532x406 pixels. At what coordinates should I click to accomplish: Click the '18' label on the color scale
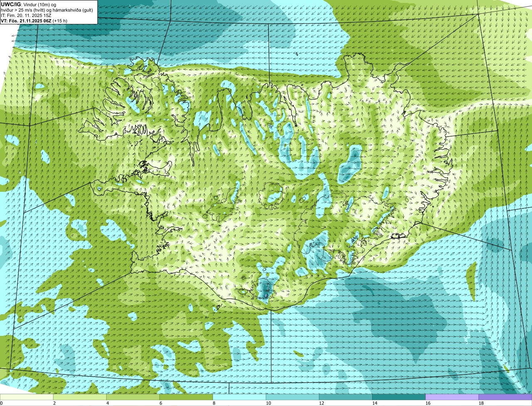(481, 403)
